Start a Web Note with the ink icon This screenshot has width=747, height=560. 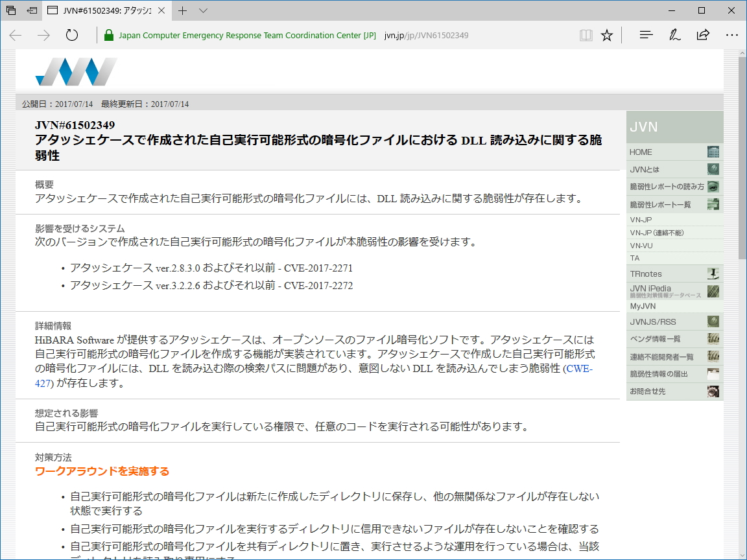click(x=674, y=35)
